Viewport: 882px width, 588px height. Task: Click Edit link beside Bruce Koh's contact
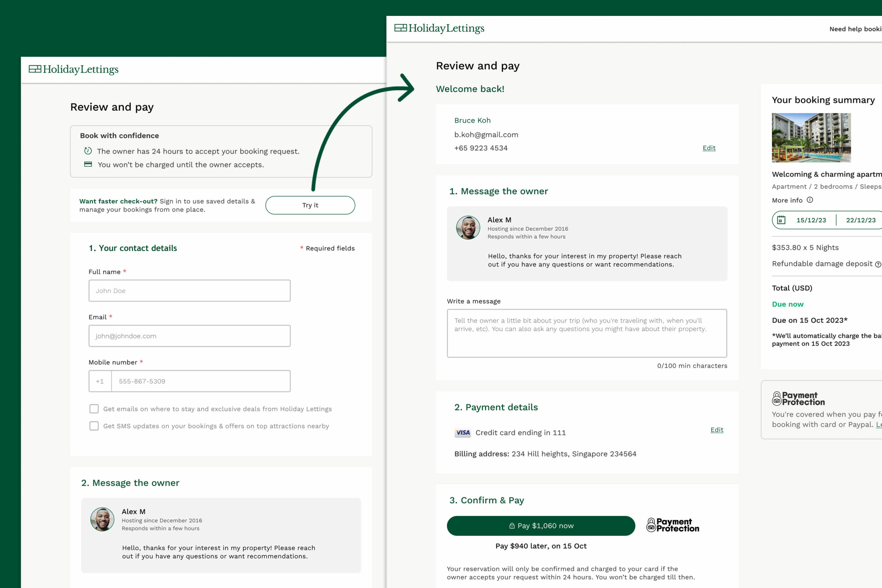click(709, 148)
